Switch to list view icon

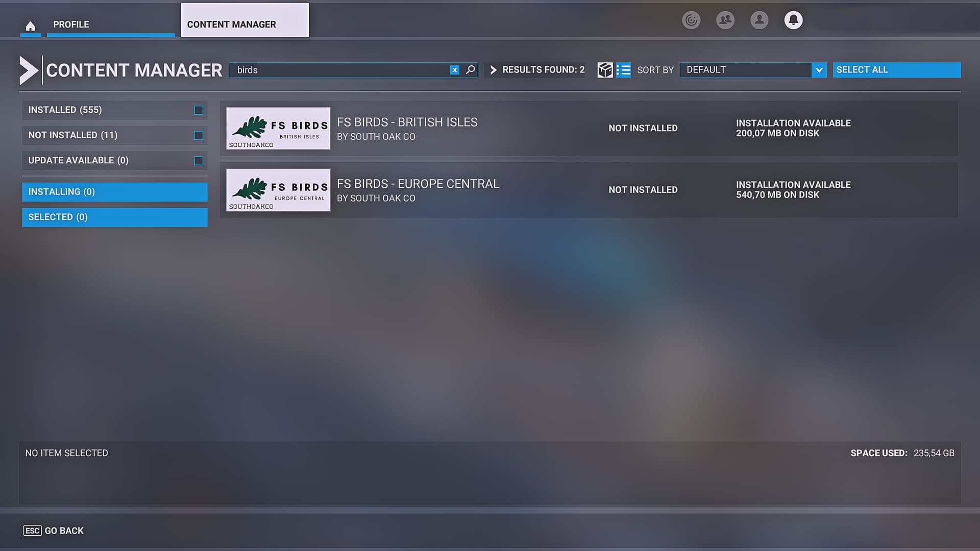tap(624, 70)
